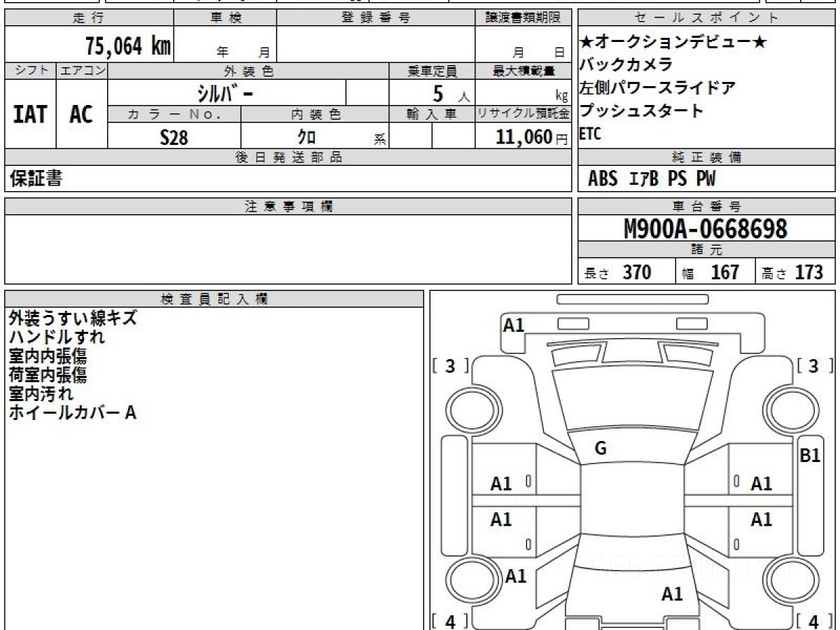
Task: Select the プッシュスタート line
Action: coord(641,111)
